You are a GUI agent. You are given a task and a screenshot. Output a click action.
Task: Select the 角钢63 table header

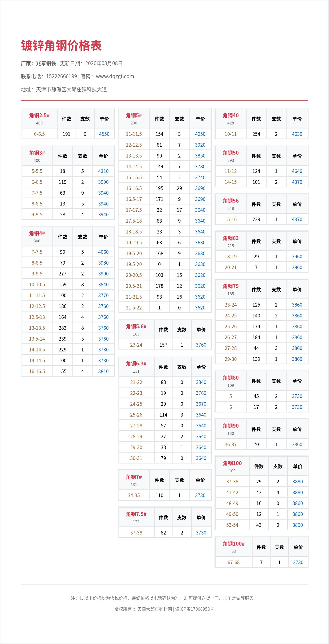[231, 241]
